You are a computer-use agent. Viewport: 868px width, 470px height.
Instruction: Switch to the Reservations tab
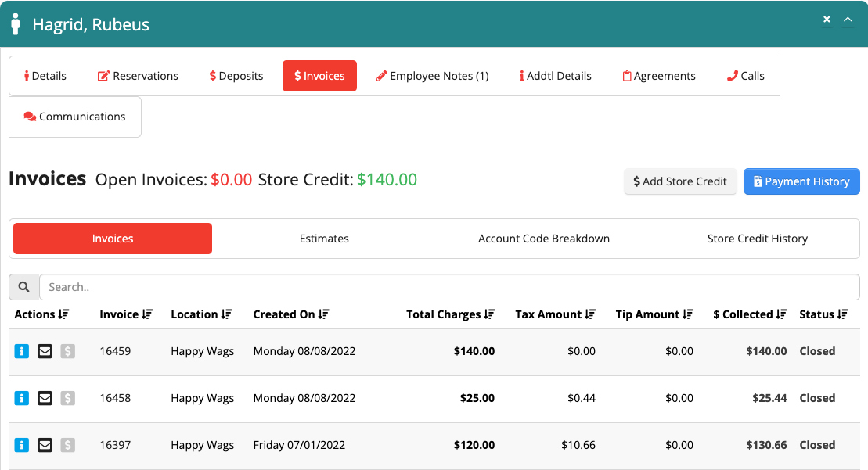click(x=138, y=76)
